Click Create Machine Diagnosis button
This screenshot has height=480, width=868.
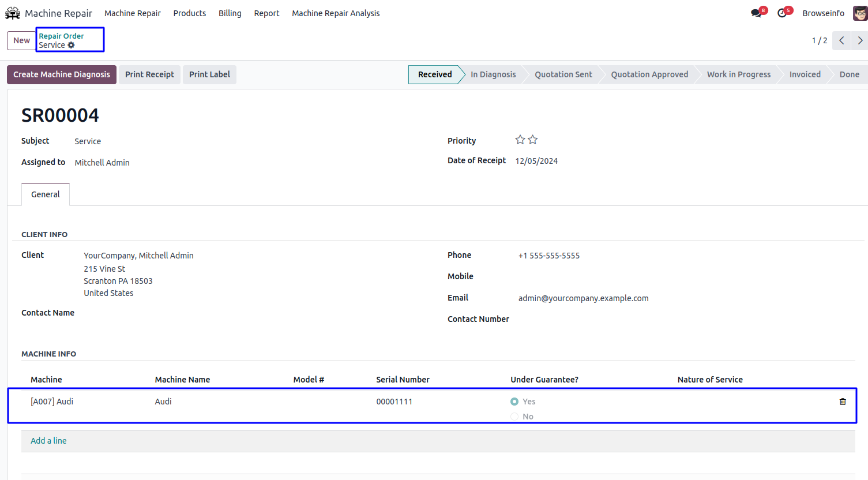coord(62,74)
